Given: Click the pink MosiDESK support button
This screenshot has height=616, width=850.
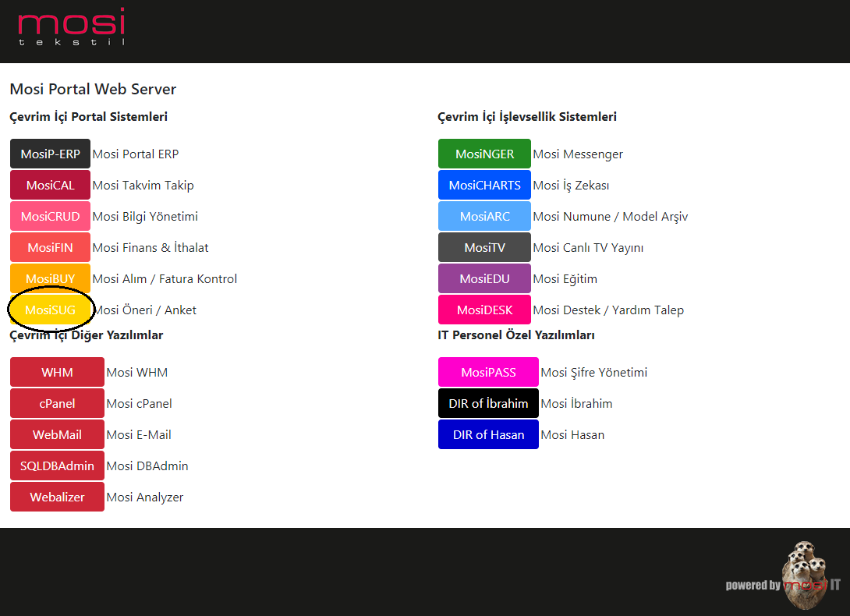Looking at the screenshot, I should (x=484, y=310).
